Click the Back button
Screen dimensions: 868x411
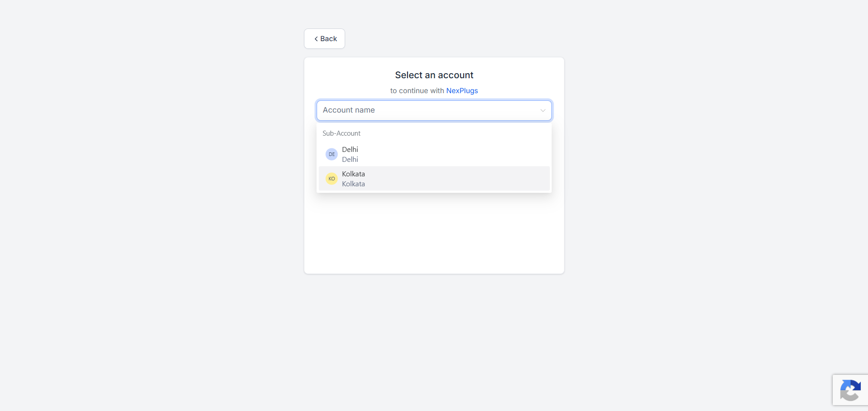(x=324, y=39)
